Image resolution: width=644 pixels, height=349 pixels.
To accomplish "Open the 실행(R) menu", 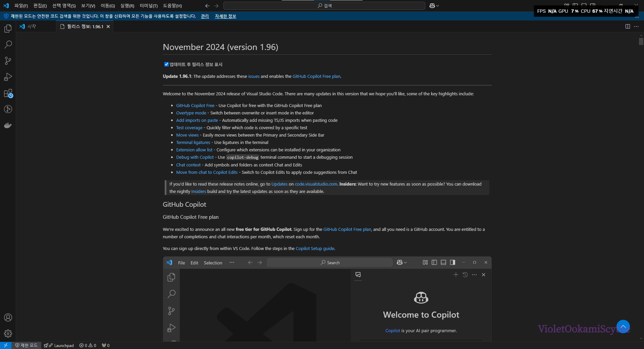I will 127,6.
